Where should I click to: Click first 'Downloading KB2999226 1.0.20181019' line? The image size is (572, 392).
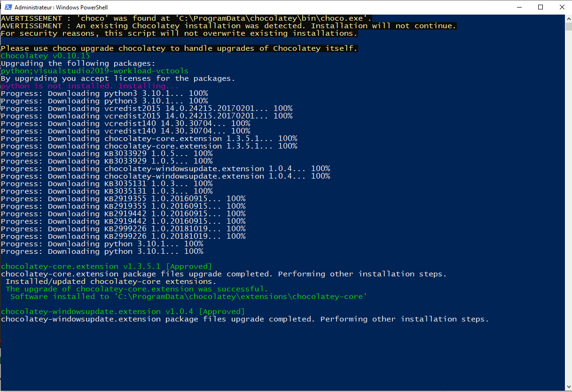123,229
